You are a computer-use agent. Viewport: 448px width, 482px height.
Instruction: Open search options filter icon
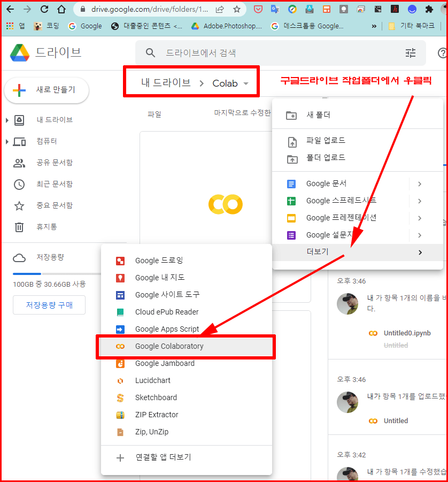[410, 53]
